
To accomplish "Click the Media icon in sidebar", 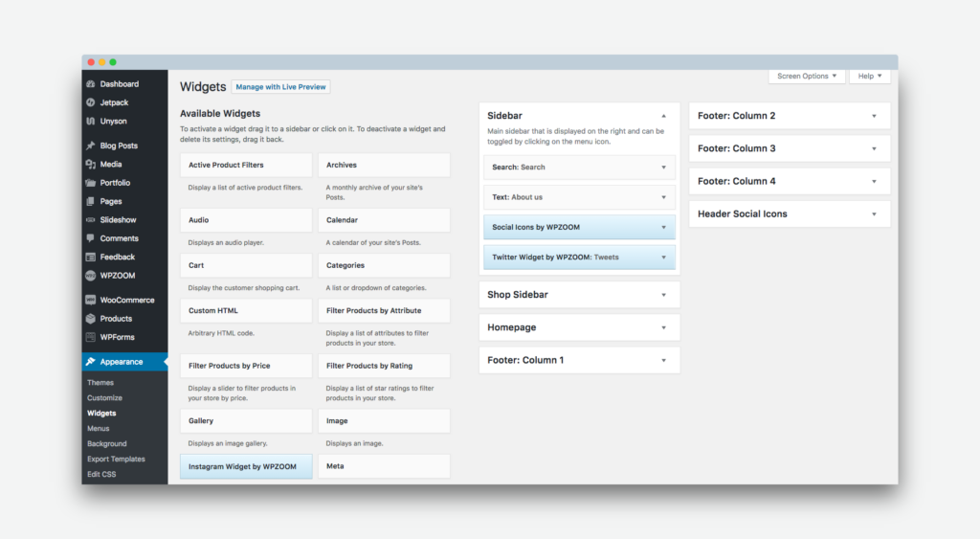I will pos(91,165).
